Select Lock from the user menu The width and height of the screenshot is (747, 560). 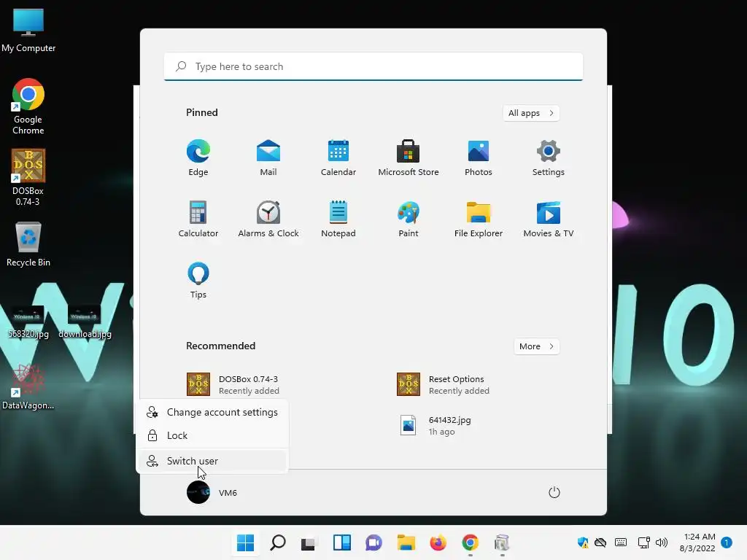click(x=212, y=435)
